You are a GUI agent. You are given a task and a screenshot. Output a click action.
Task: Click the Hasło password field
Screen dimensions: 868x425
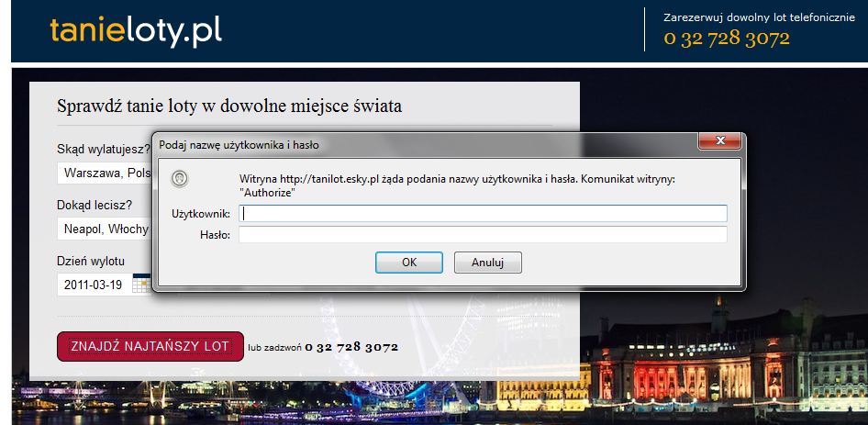[x=483, y=235]
